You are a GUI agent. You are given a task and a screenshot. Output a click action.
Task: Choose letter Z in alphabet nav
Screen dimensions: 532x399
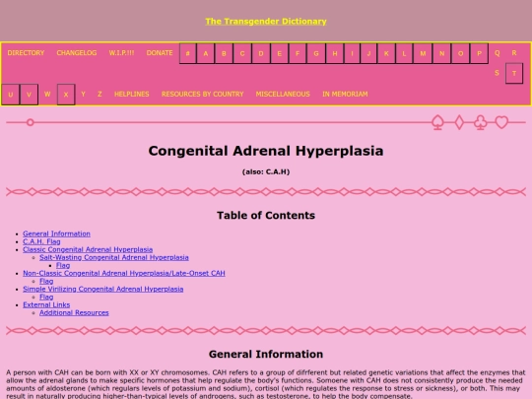100,94
